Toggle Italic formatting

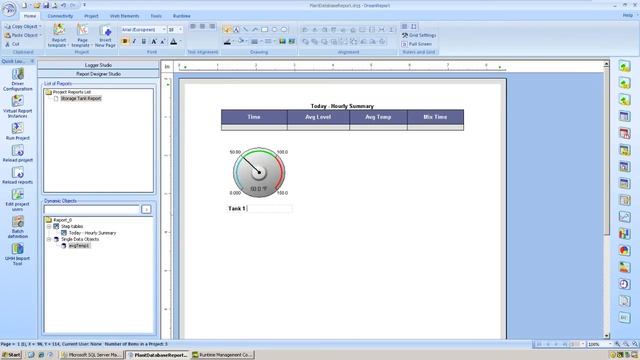(134, 41)
